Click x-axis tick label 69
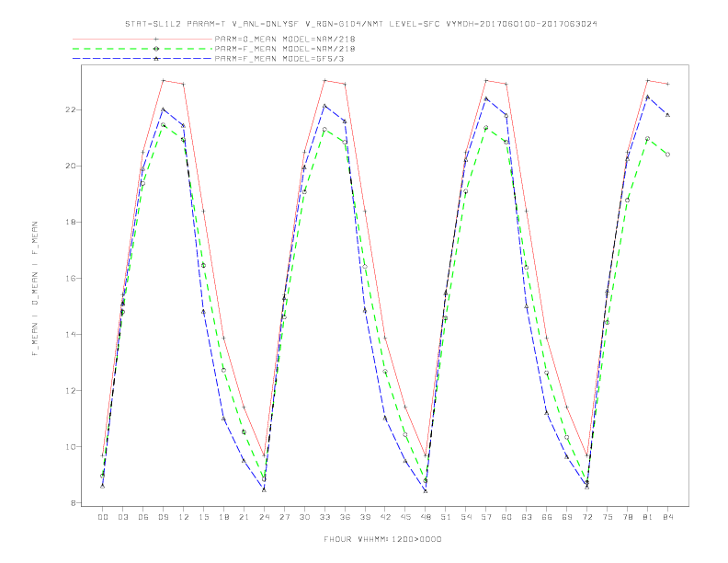 pos(567,517)
